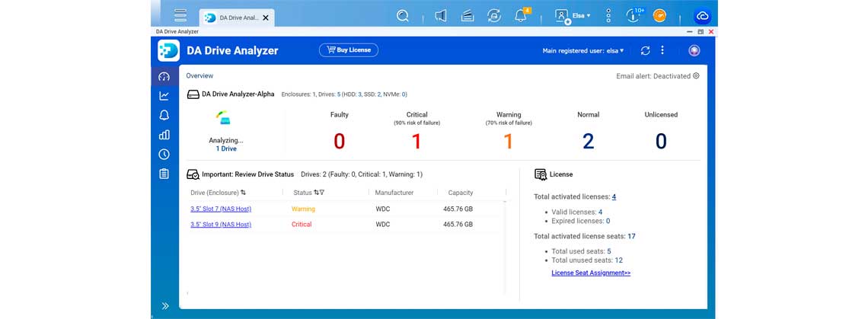Select the DA Drive Analyzer tab
Image resolution: width=868 pixels, height=319 pixels.
[x=237, y=18]
